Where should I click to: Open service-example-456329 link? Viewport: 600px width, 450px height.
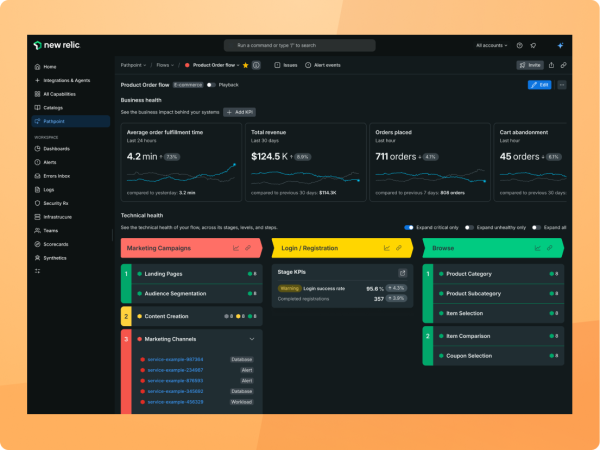175,402
